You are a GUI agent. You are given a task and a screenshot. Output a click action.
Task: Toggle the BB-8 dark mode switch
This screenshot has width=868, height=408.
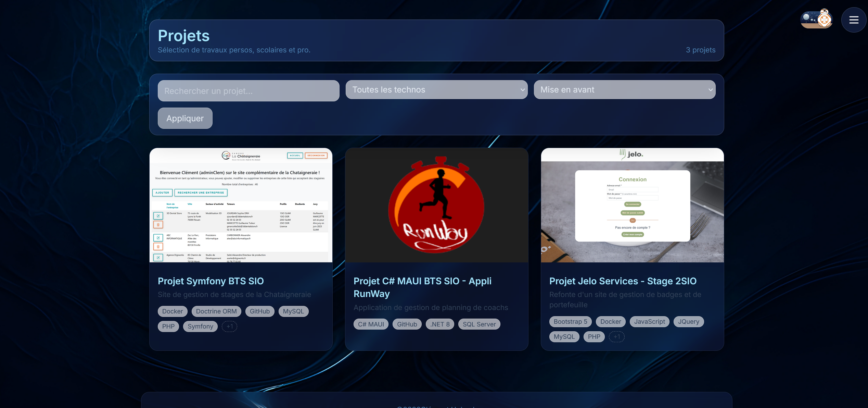pyautogui.click(x=816, y=20)
